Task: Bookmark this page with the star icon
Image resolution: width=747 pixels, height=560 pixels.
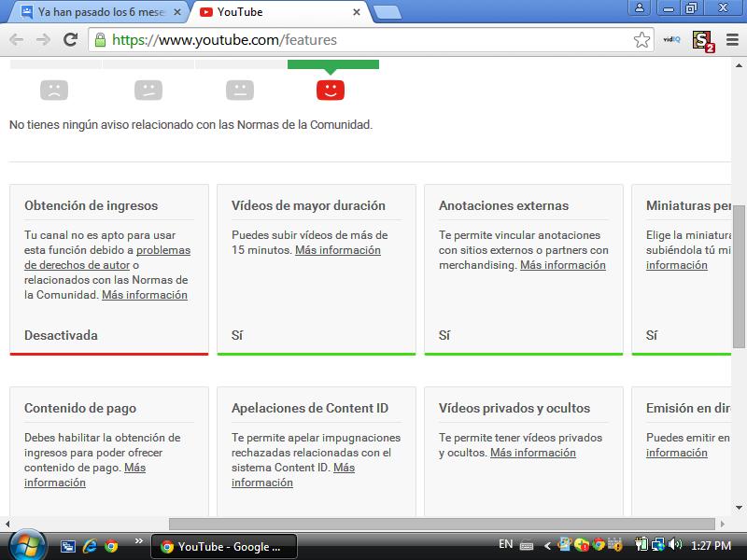Action: 641,39
